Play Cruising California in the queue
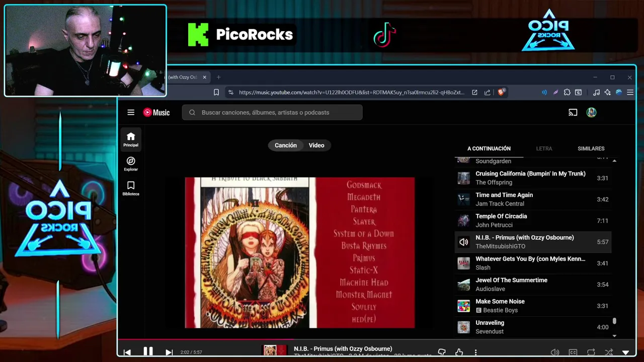Viewport: 644px width, 362px height. [533, 178]
